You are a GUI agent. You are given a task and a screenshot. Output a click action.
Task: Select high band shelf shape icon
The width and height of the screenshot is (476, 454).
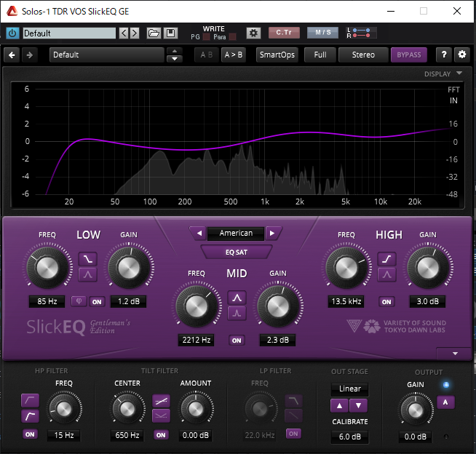click(x=386, y=259)
